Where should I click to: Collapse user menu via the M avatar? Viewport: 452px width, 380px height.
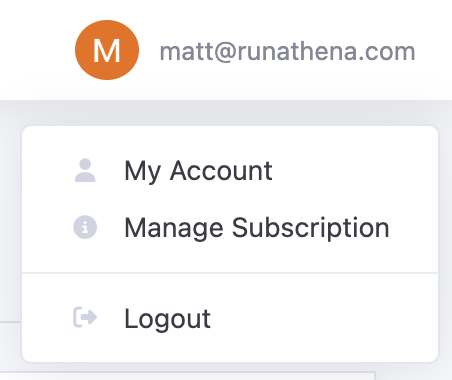click(x=107, y=50)
